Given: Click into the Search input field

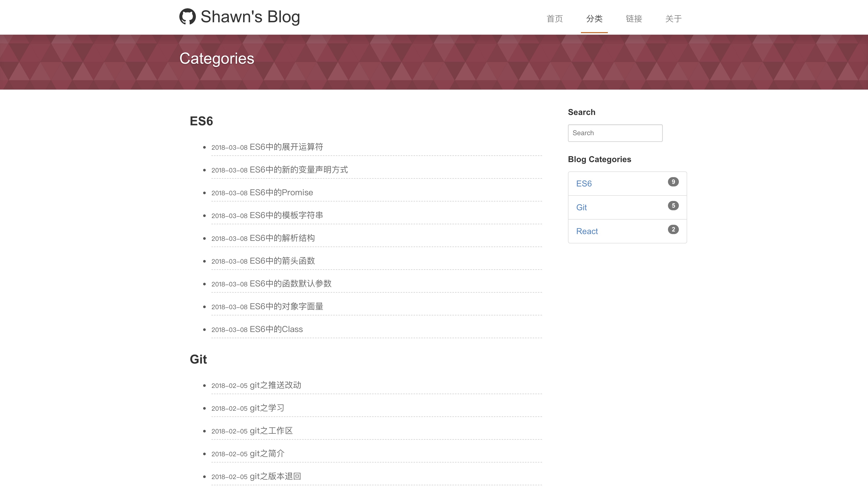Looking at the screenshot, I should tap(615, 133).
